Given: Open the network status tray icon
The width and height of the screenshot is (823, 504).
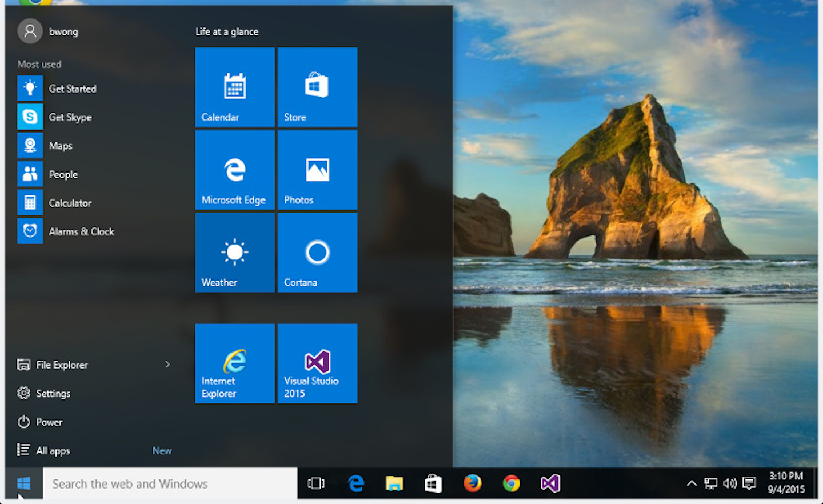Looking at the screenshot, I should point(710,483).
